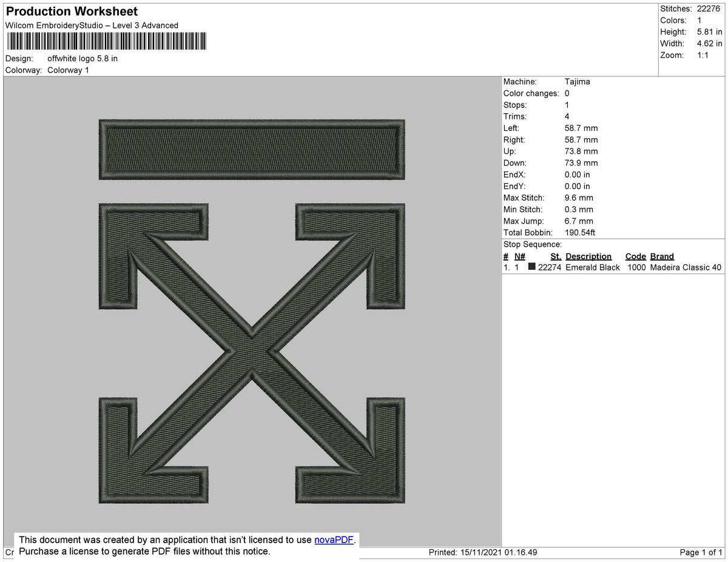
Task: Click the "Brand" column header
Action: (x=662, y=256)
